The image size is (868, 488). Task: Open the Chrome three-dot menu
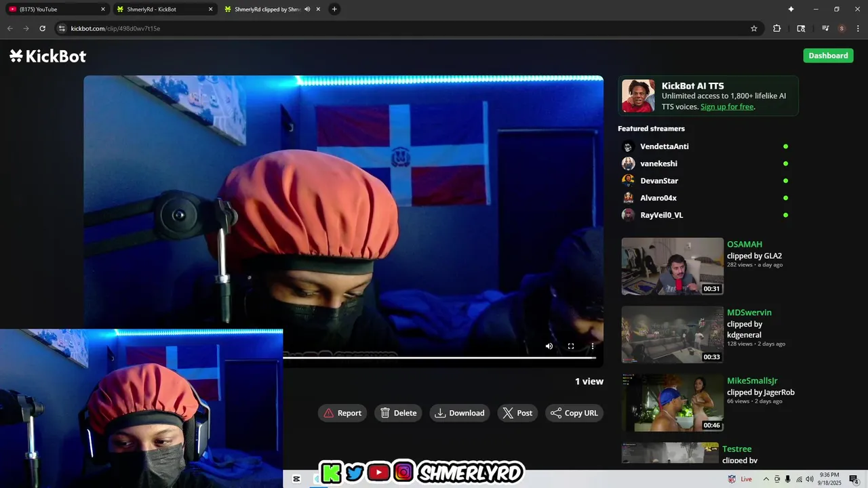pos(859,28)
